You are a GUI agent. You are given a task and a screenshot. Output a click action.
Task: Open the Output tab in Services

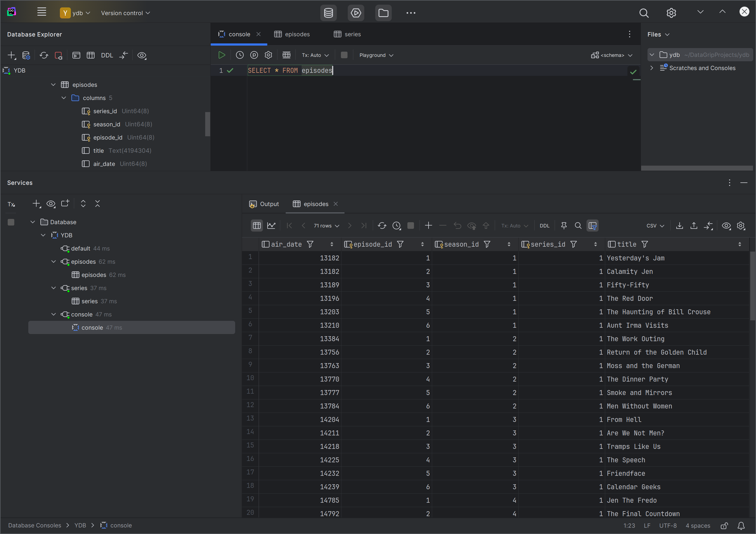click(x=264, y=204)
